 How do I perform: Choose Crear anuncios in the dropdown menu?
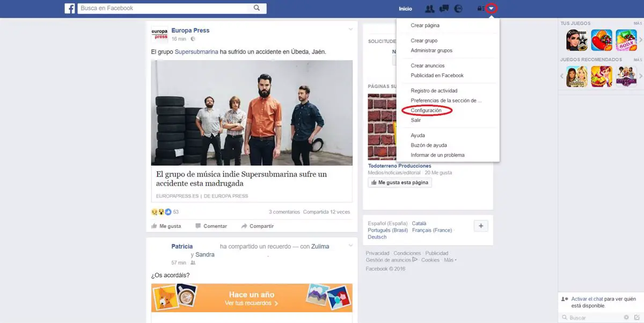point(428,65)
